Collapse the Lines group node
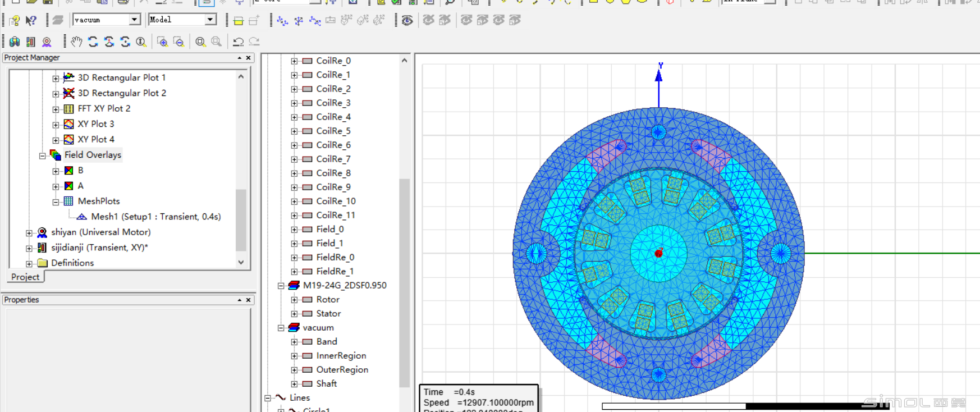Image resolution: width=980 pixels, height=412 pixels. [268, 398]
